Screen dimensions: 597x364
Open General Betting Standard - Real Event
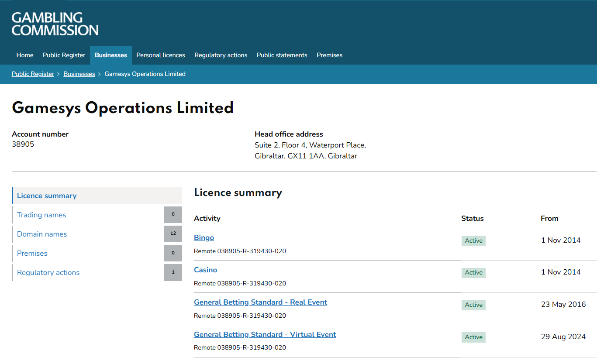point(261,302)
